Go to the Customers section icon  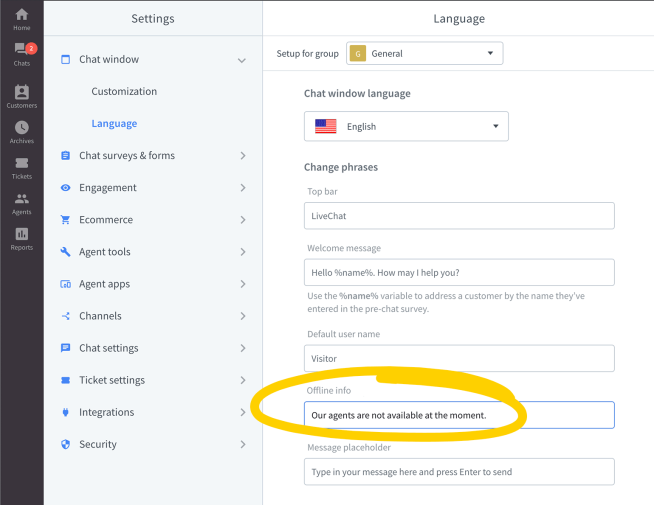21,94
